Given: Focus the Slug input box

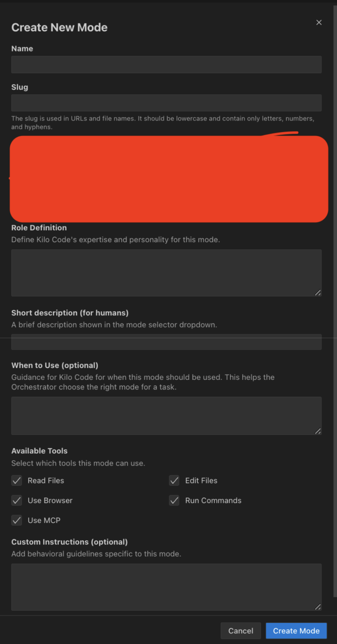Looking at the screenshot, I should click(166, 103).
